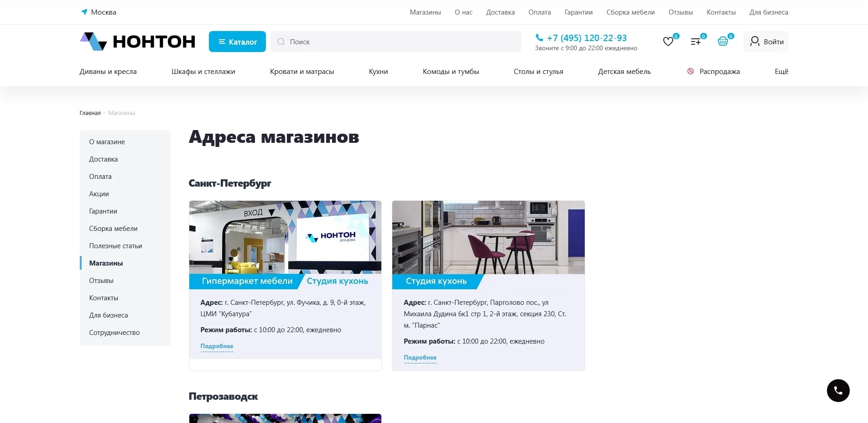Click into the Поиск search field
This screenshot has width=868, height=423.
pyautogui.click(x=396, y=42)
